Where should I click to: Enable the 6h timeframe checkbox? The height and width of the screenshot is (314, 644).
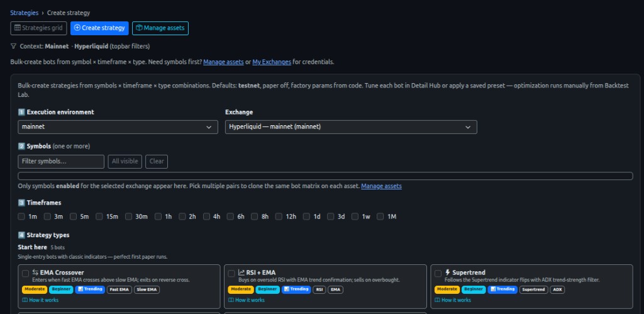click(230, 216)
